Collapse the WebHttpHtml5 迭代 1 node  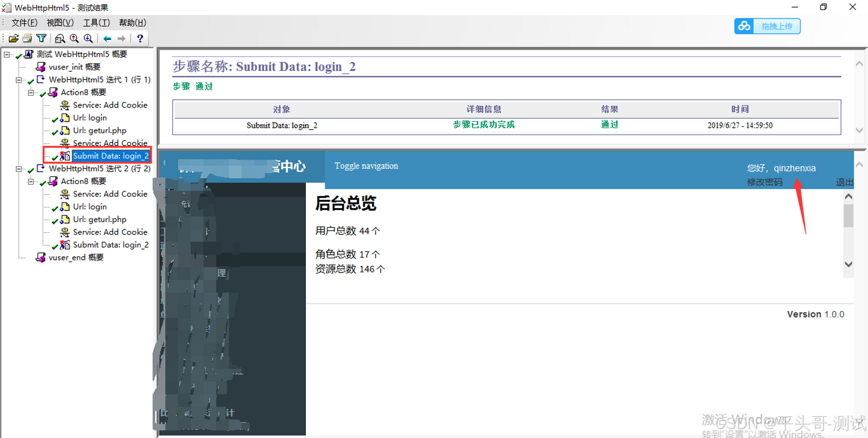[x=19, y=80]
